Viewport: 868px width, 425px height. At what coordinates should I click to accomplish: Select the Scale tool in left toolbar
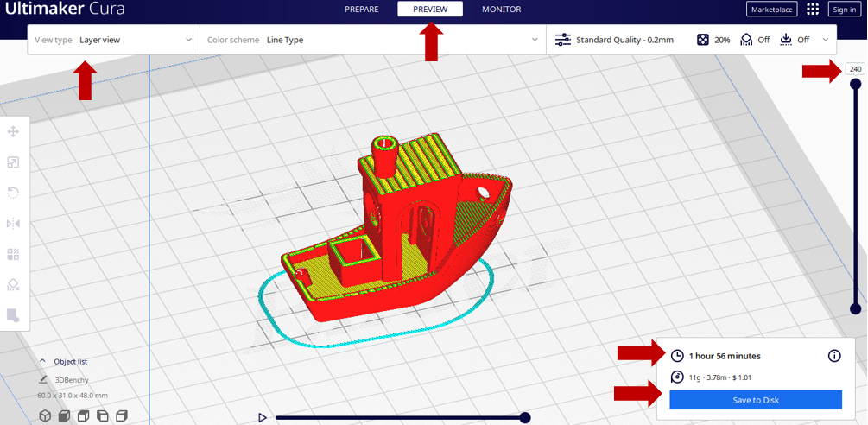point(13,162)
